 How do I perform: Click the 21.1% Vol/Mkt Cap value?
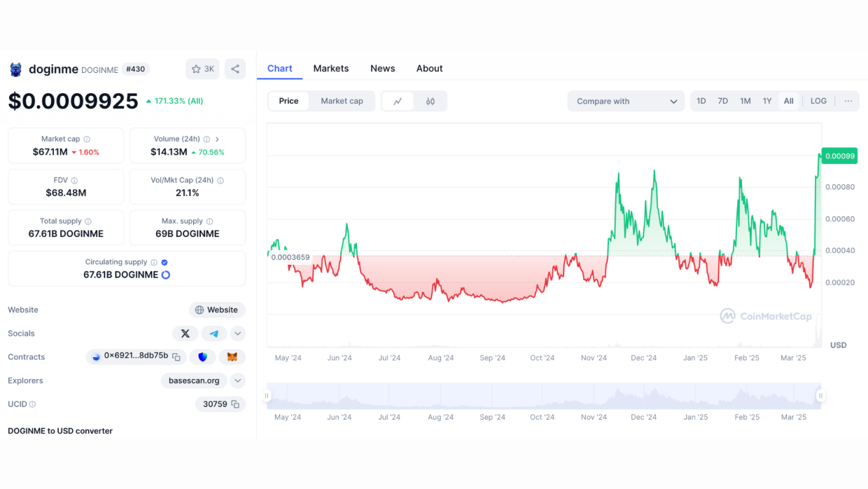coord(188,193)
